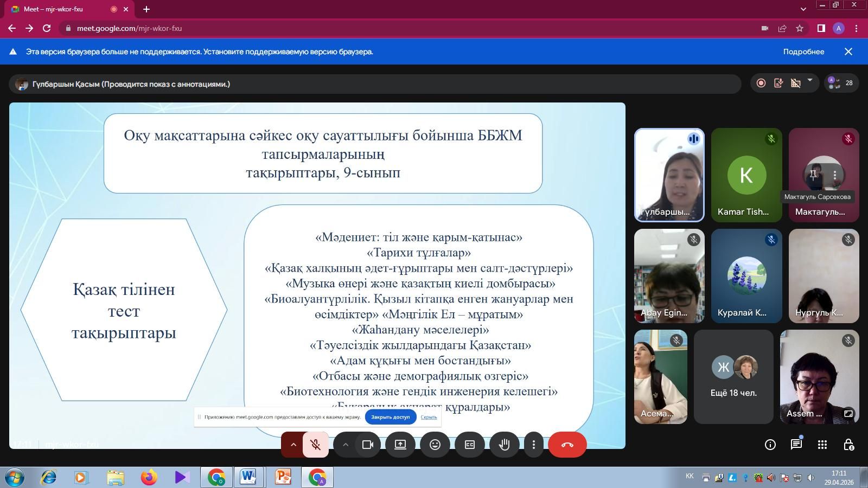Click the "Подробнее" link in the banner
The width and height of the screenshot is (868, 488).
pos(803,52)
